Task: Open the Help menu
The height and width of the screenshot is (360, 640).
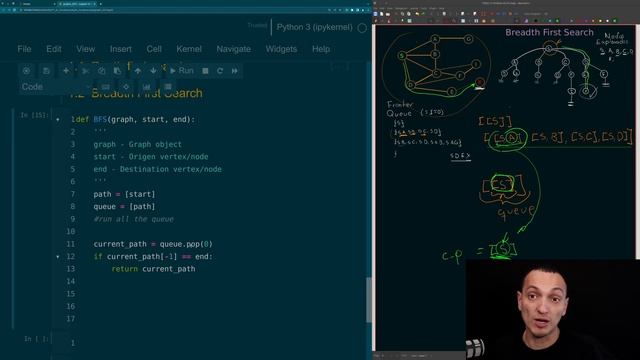Action: (x=321, y=49)
